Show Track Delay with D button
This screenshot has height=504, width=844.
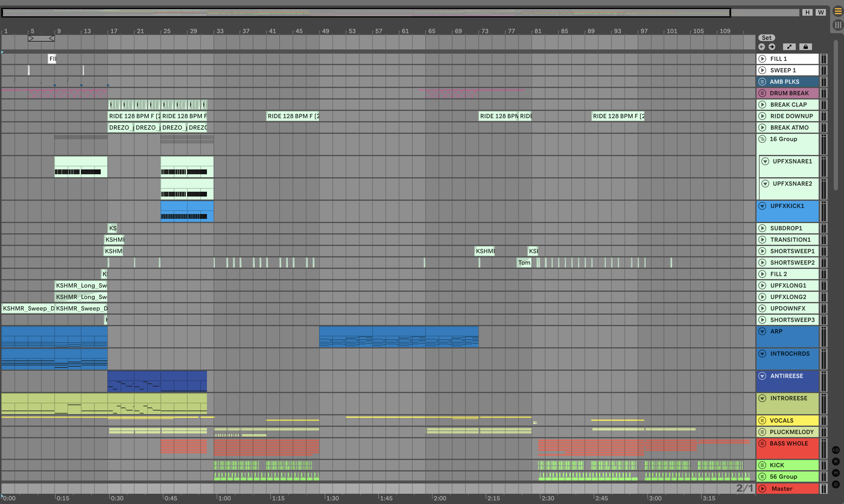836,484
